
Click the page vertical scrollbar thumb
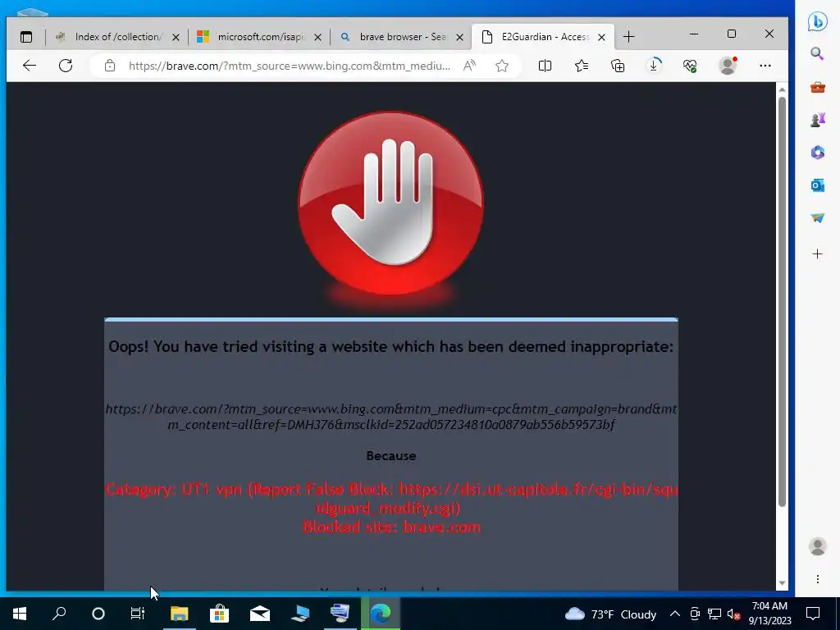point(782,302)
